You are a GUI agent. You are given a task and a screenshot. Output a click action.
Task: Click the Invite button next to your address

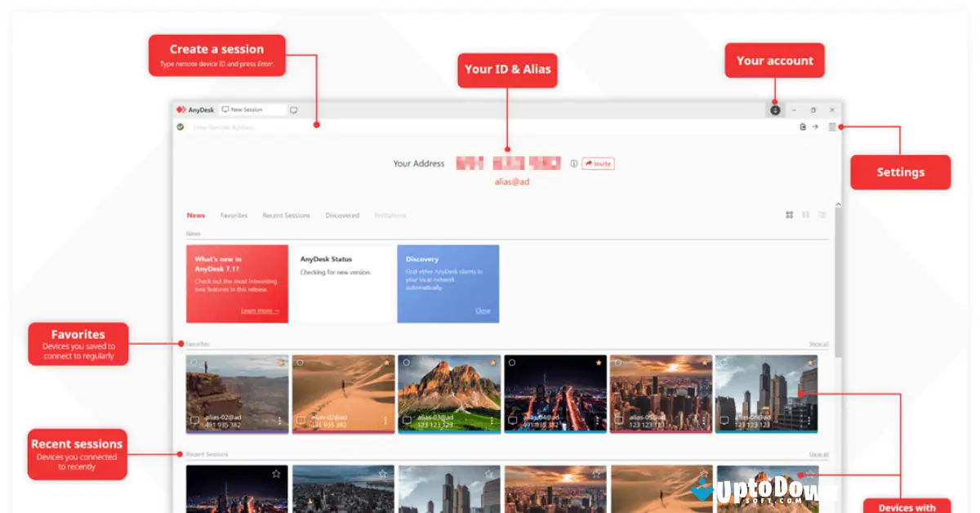(x=597, y=163)
